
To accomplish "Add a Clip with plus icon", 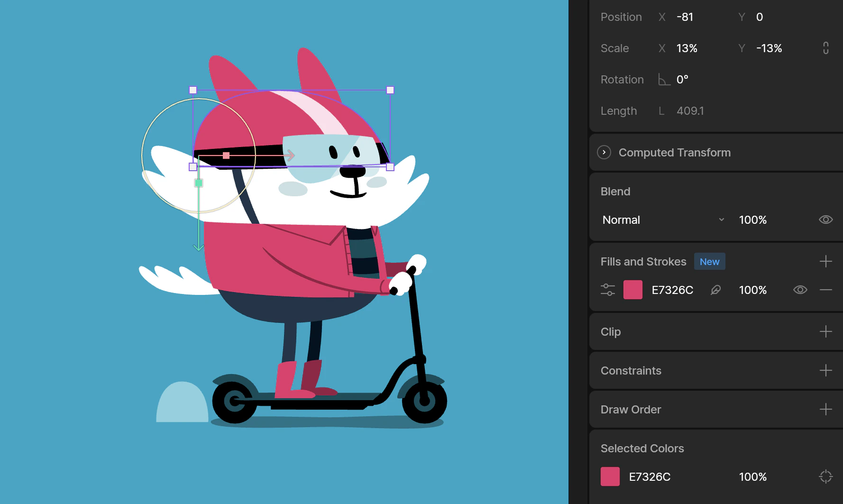I will pyautogui.click(x=825, y=331).
